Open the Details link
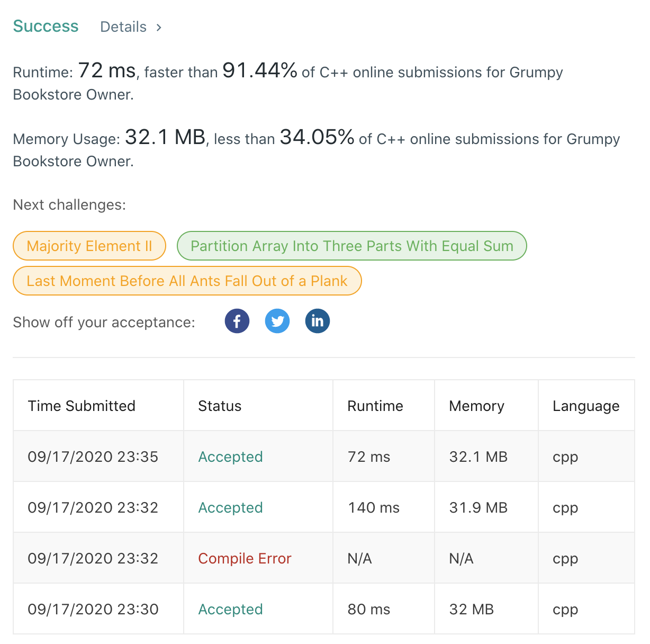This screenshot has height=644, width=650. pos(123,27)
